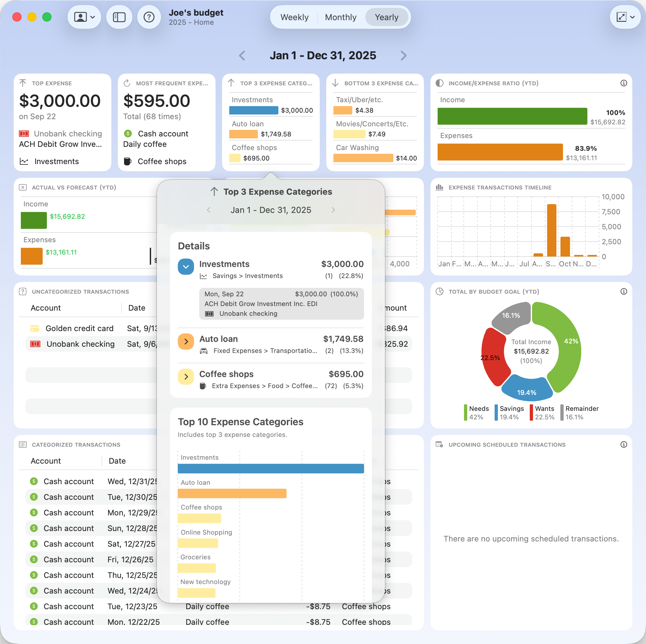Click the info icon on Upcoming Scheduled Transactions
The image size is (646, 644).
tap(624, 444)
